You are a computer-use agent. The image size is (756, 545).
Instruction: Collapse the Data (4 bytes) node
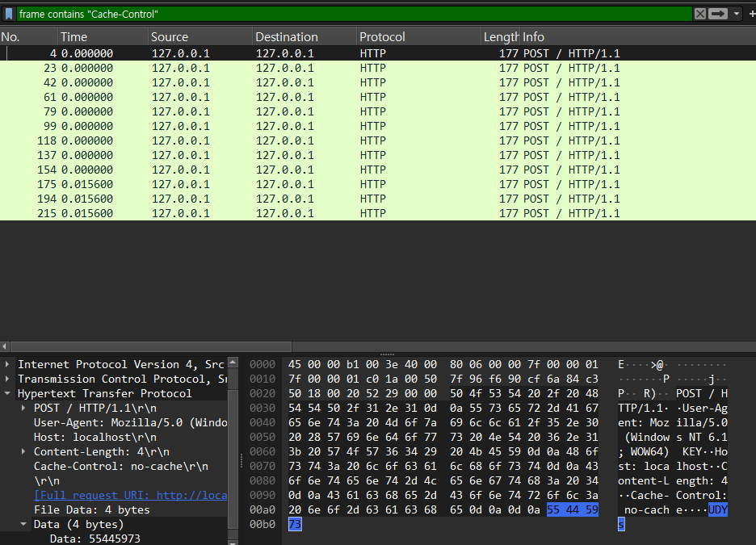(x=23, y=524)
